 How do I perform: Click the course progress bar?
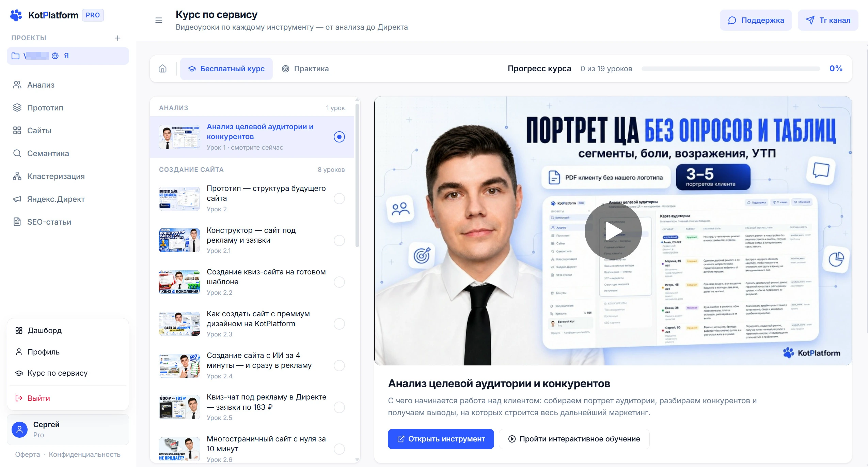click(x=731, y=69)
